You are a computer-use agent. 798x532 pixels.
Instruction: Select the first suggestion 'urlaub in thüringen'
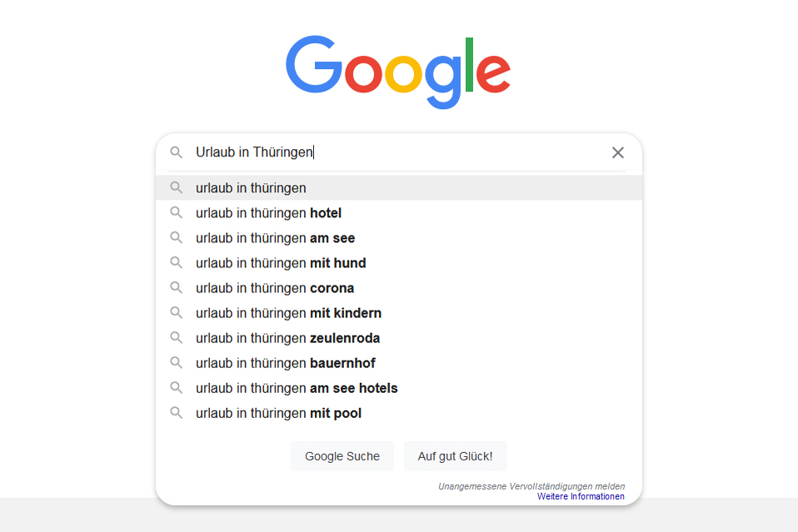click(x=251, y=188)
